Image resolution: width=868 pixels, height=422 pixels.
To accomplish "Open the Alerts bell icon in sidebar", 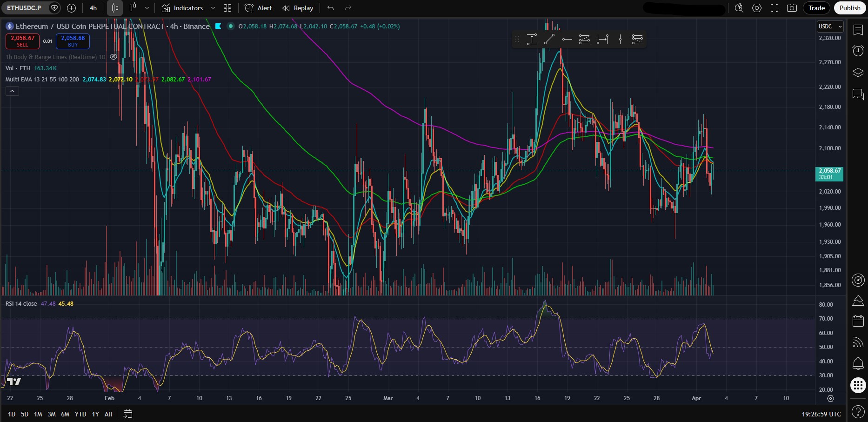I will [858, 363].
